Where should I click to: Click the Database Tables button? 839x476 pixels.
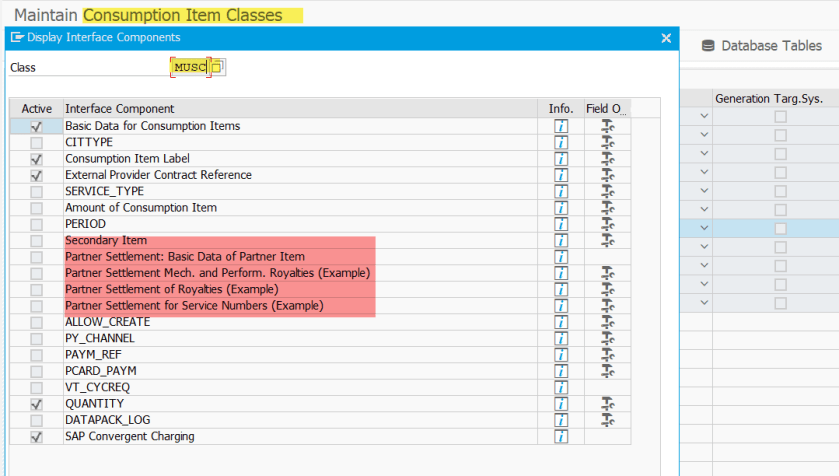pyautogui.click(x=761, y=46)
